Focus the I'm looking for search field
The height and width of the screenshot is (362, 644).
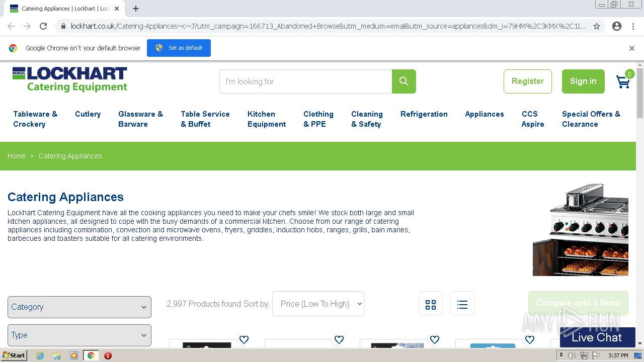coord(306,81)
